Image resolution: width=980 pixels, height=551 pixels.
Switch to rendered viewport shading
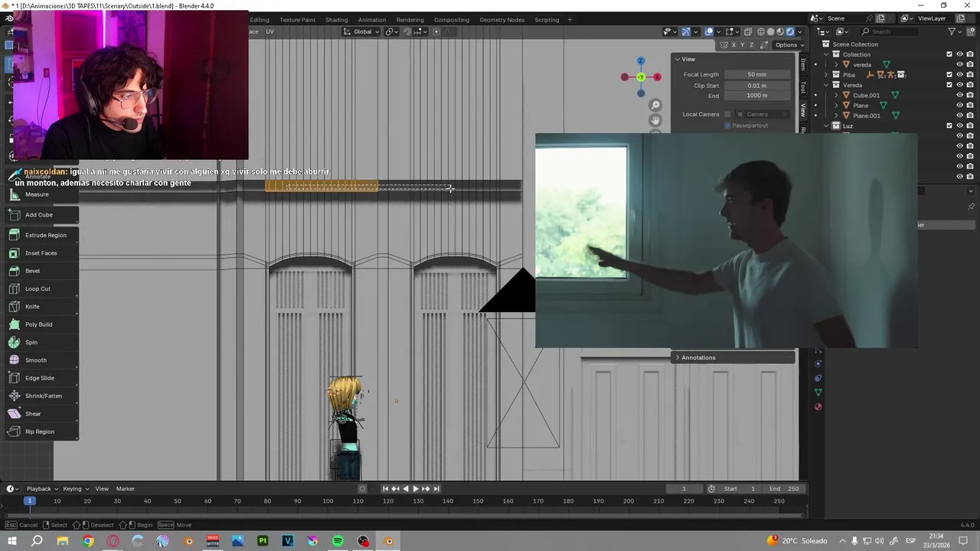coord(790,31)
